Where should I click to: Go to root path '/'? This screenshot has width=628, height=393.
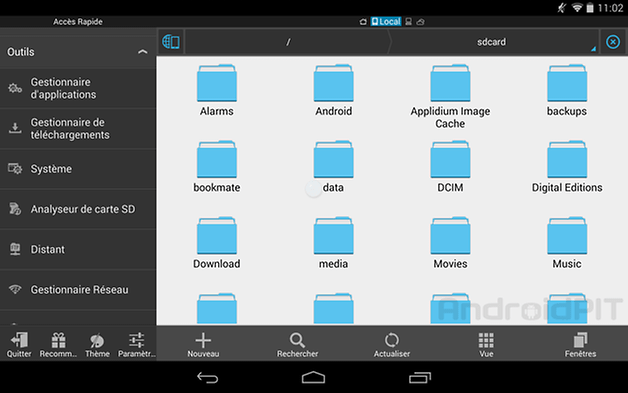pyautogui.click(x=288, y=42)
